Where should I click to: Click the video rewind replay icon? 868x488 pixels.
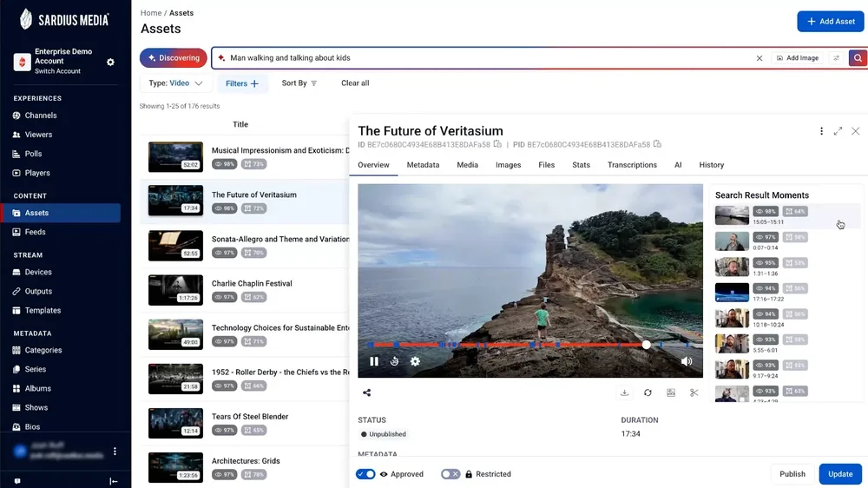pos(394,361)
